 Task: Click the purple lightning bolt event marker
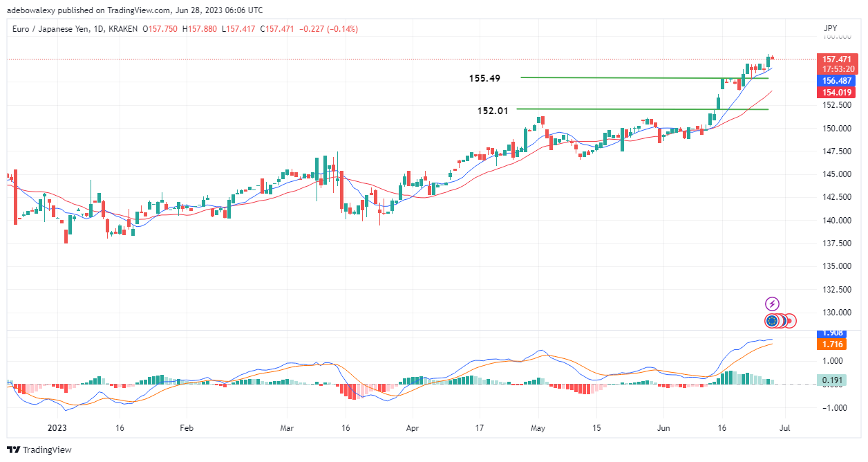coord(773,304)
